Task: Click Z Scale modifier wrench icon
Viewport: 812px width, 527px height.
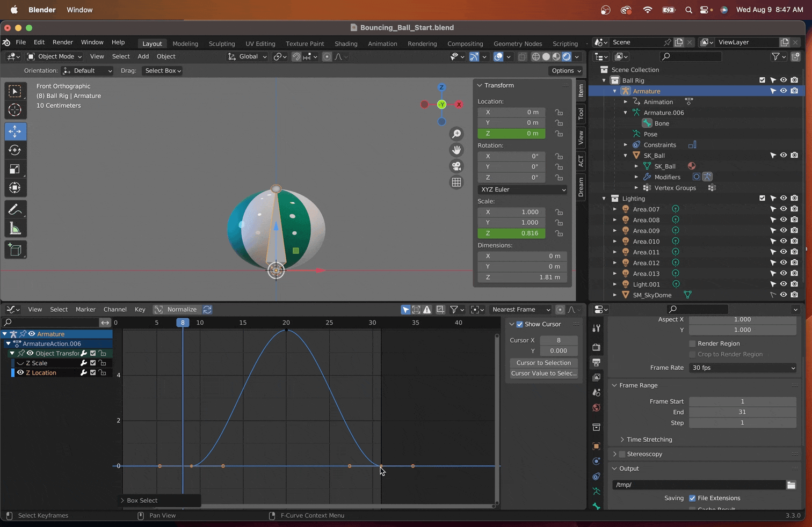Action: (x=83, y=363)
